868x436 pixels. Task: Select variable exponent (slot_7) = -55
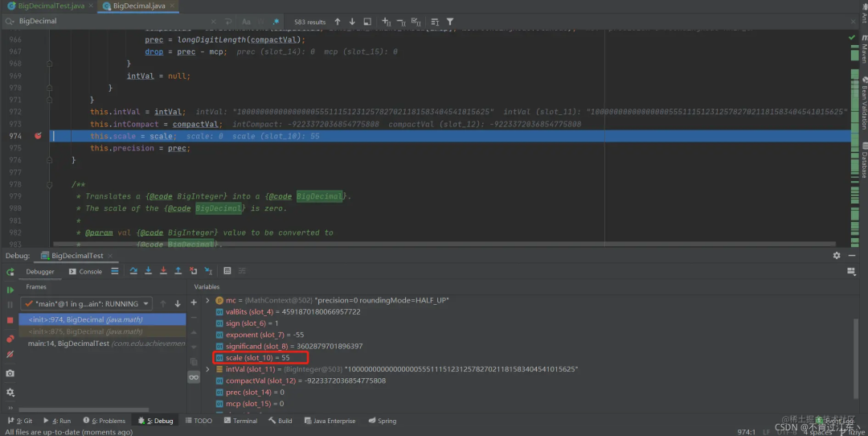click(260, 335)
